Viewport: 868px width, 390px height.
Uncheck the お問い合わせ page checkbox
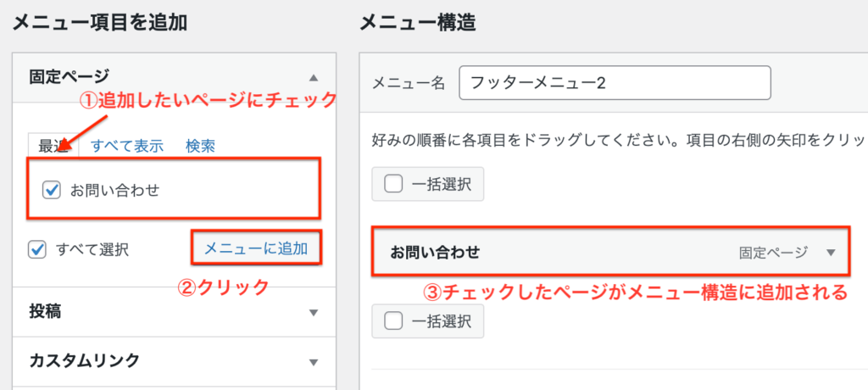click(x=52, y=190)
